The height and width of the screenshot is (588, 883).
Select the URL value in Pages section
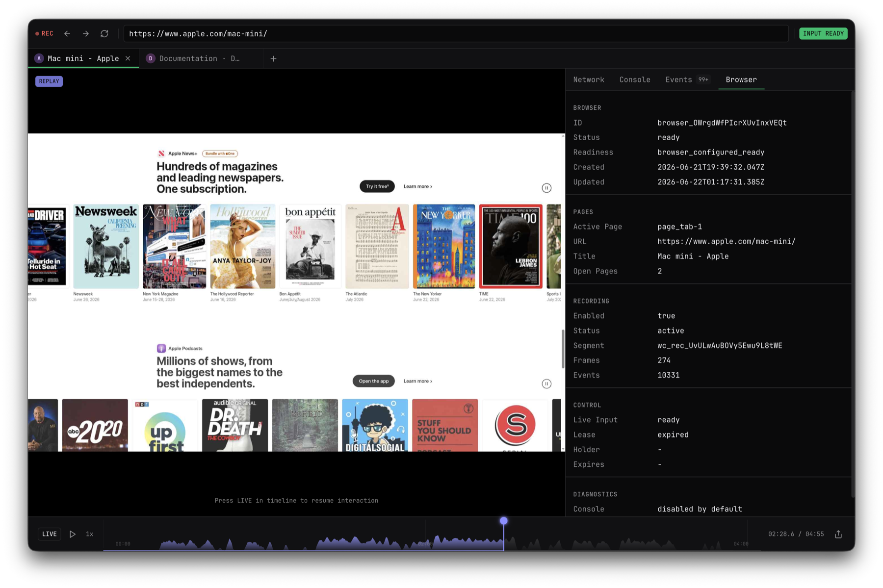pyautogui.click(x=727, y=241)
